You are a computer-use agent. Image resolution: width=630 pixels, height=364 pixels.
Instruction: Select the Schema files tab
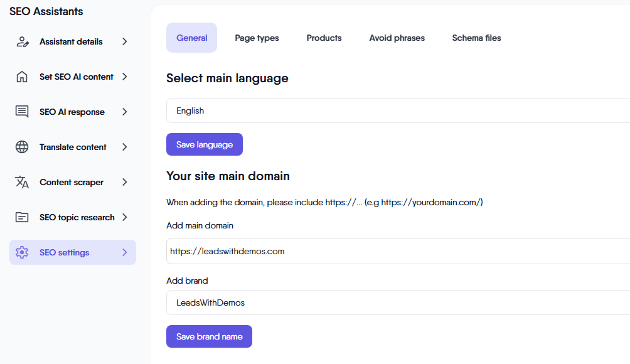pos(476,38)
